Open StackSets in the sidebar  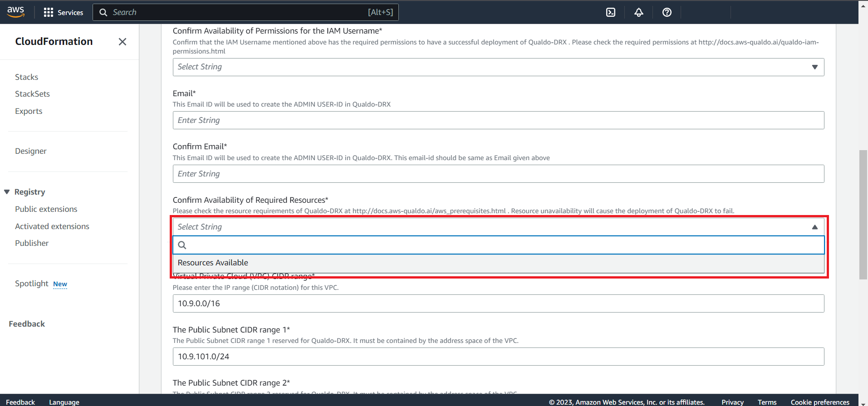point(32,94)
